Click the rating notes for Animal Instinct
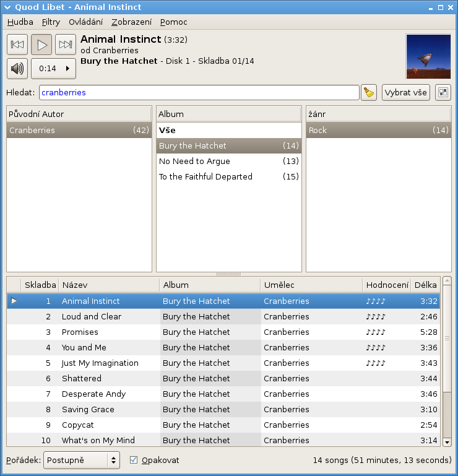458x476 pixels. (x=376, y=301)
